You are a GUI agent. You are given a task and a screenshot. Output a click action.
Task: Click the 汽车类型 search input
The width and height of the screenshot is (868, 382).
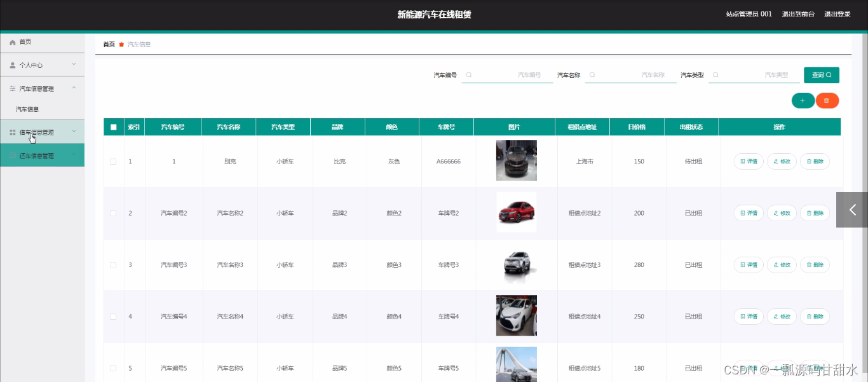pos(754,75)
